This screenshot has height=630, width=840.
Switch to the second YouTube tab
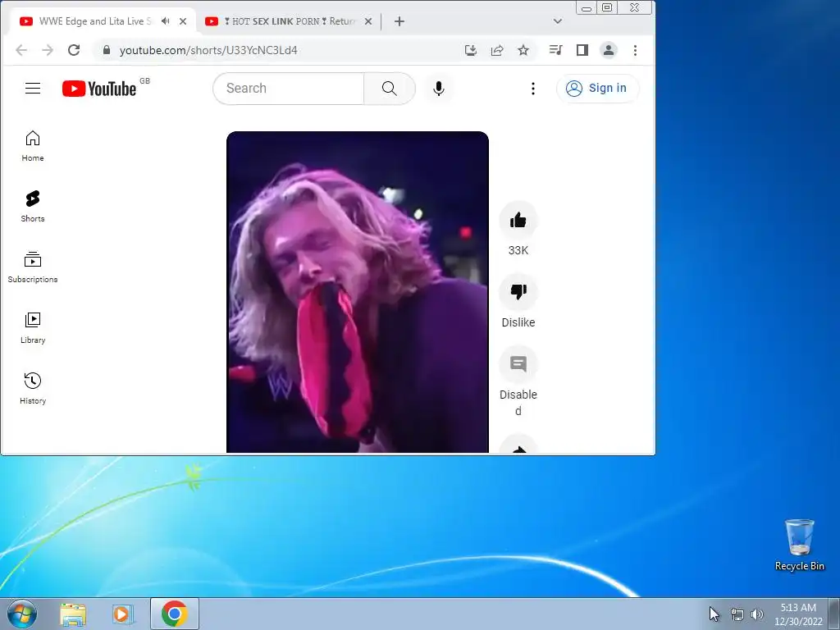288,21
